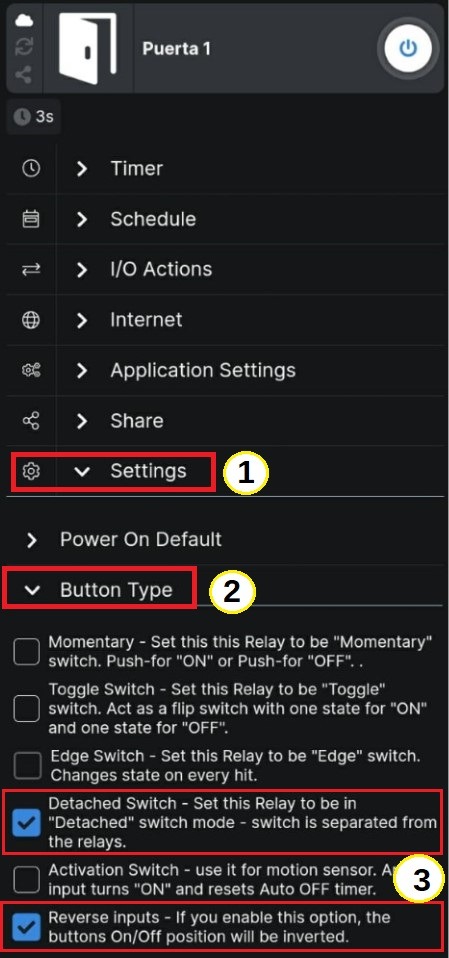This screenshot has height=958, width=449.
Task: Open the Internet menu row
Action: (x=225, y=320)
